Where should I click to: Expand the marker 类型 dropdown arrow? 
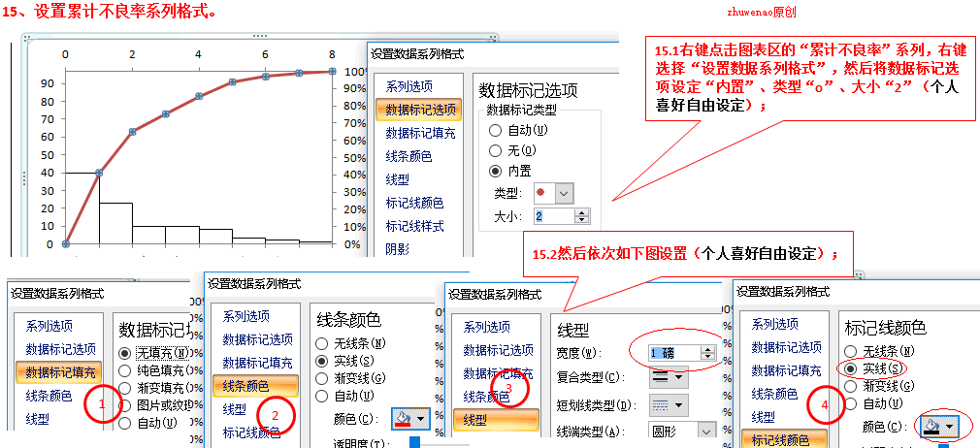[564, 193]
